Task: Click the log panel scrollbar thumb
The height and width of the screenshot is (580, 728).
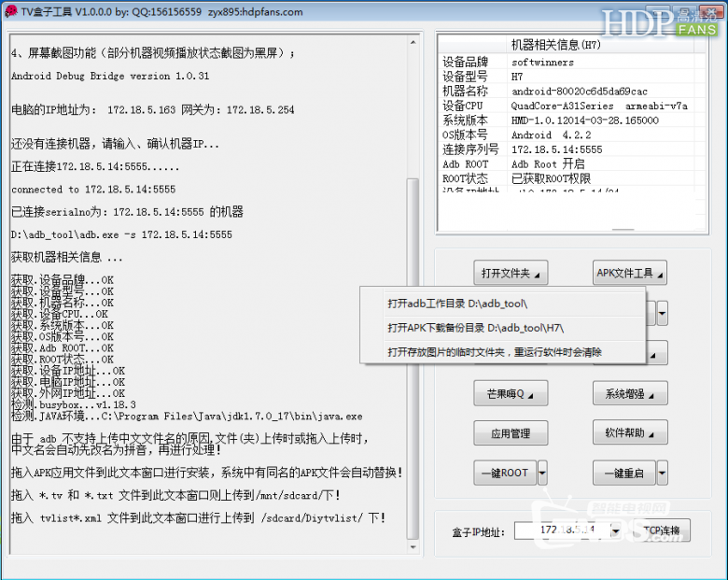Action: (x=413, y=358)
